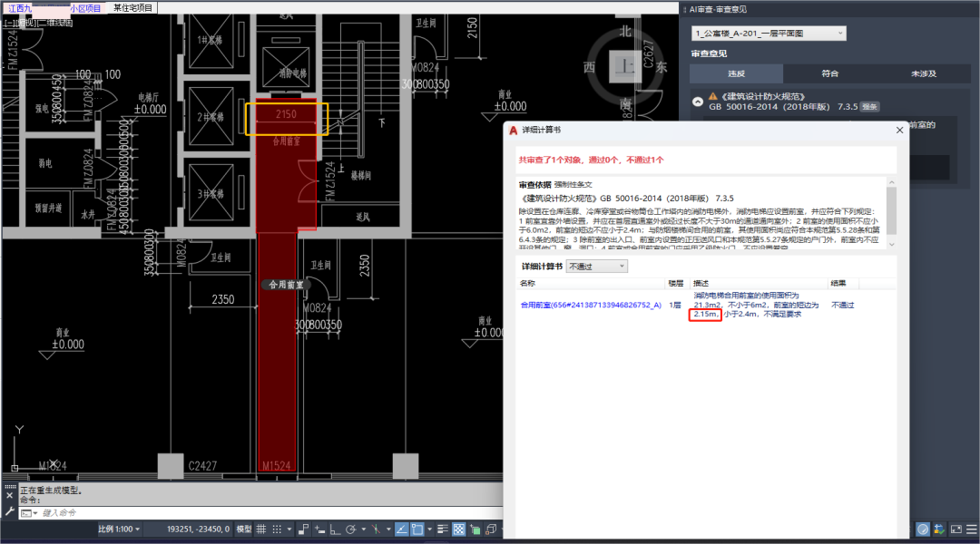The height and width of the screenshot is (544, 980).
Task: Open the scale 1:100 dropdown
Action: [119, 529]
